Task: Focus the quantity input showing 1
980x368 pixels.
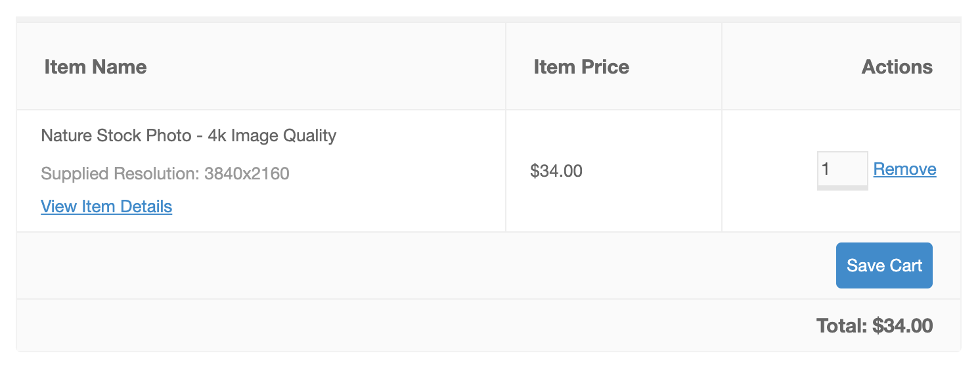Action: 842,170
